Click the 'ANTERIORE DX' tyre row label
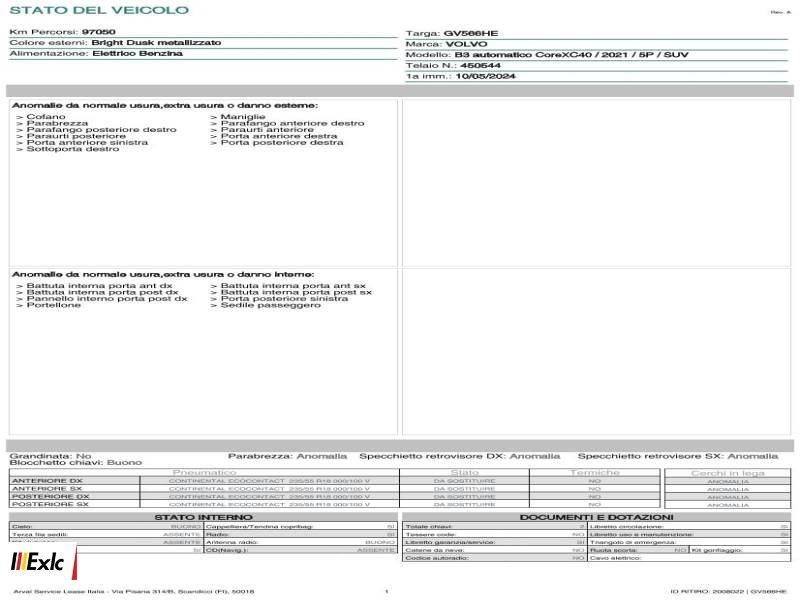This screenshot has width=800, height=600. [x=47, y=481]
